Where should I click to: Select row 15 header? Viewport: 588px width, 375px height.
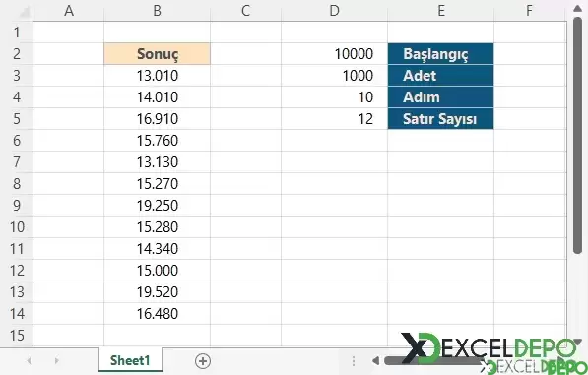tap(17, 336)
